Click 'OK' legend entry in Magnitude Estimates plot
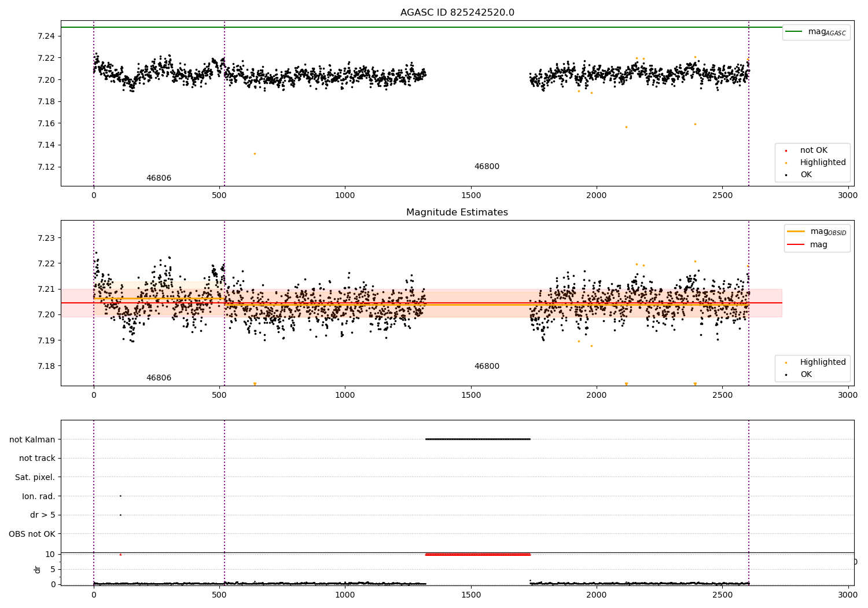Viewport: 868px width, 608px height. (806, 375)
